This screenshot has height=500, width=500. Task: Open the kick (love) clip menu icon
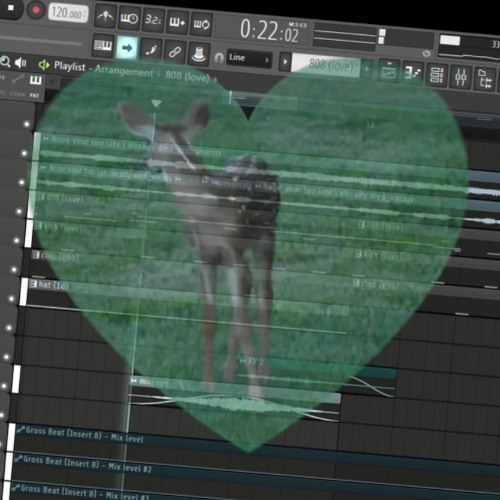[39, 226]
